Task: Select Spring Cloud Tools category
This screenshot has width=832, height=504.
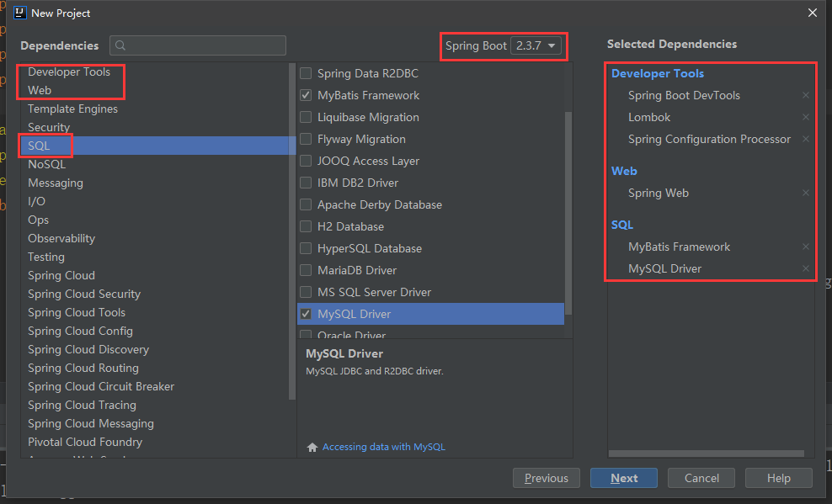Action: point(77,313)
